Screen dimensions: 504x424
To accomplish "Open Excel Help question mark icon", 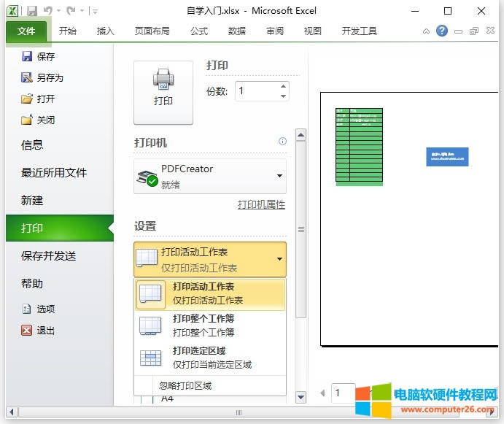I will 442,31.
